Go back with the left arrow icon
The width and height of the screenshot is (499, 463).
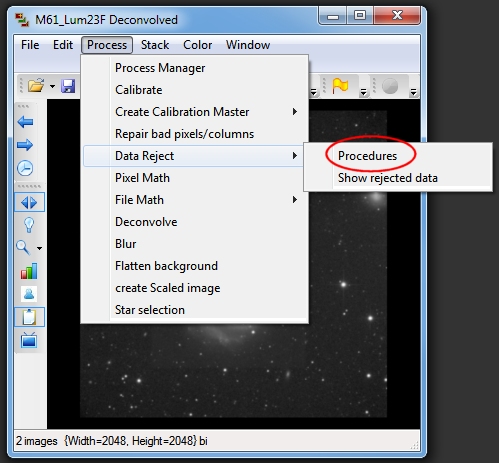(x=25, y=122)
